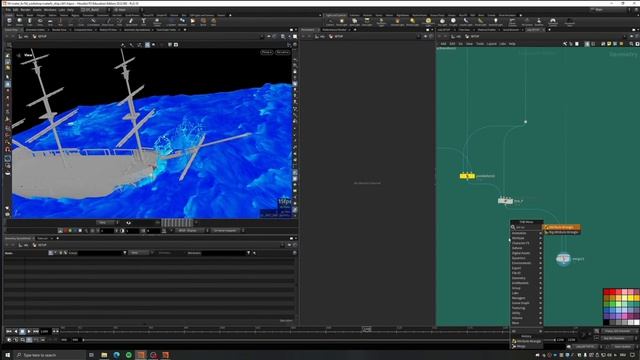Click the stop button in playbar
The image size is (640, 360).
point(22,331)
